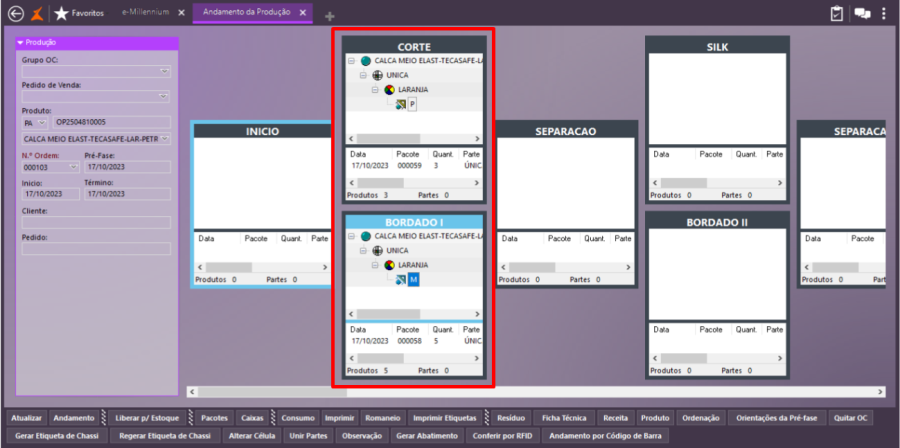
Task: Click the Alterar Célula button
Action: (x=251, y=436)
